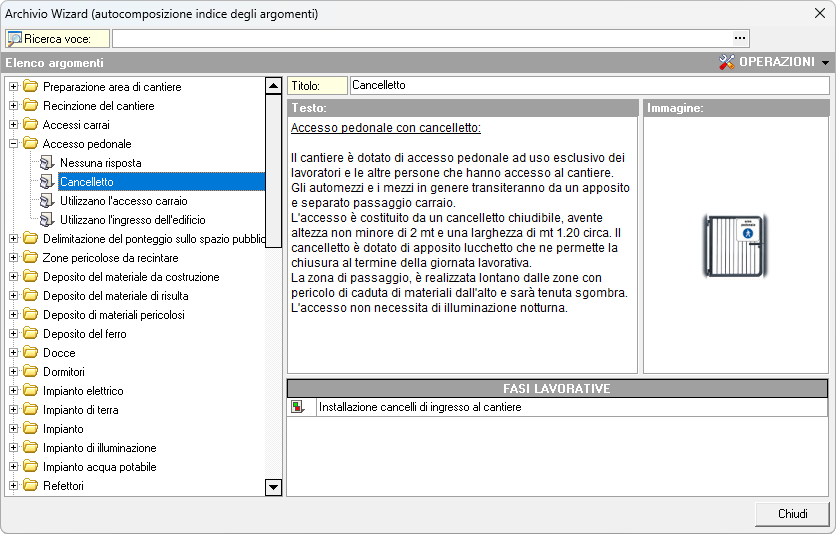
Task: Click the tree scrollbar down arrow
Action: point(273,487)
